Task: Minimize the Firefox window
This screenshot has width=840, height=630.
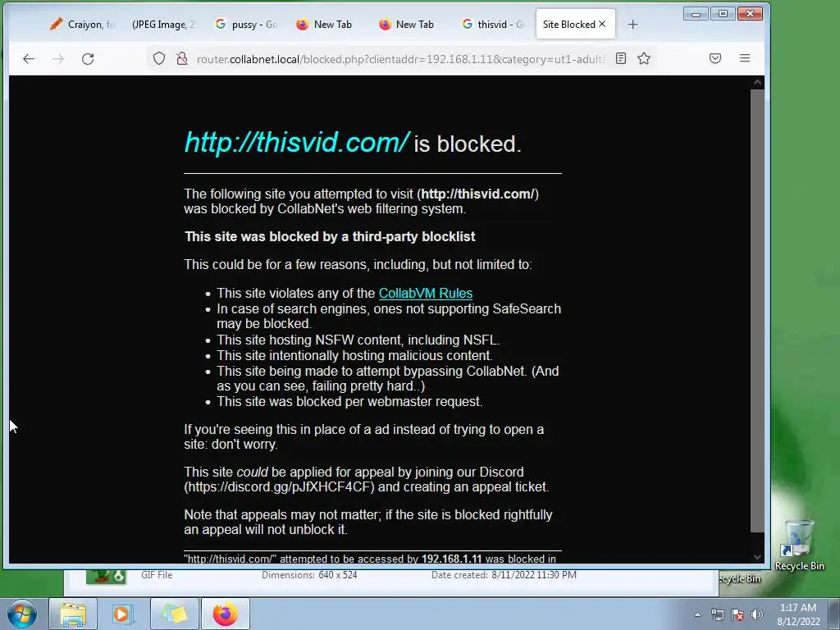Action: pyautogui.click(x=696, y=14)
